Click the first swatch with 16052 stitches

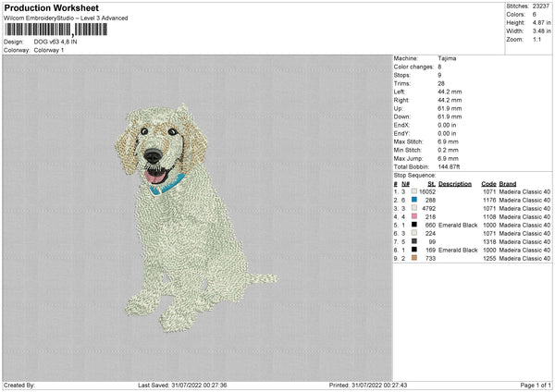click(x=413, y=190)
